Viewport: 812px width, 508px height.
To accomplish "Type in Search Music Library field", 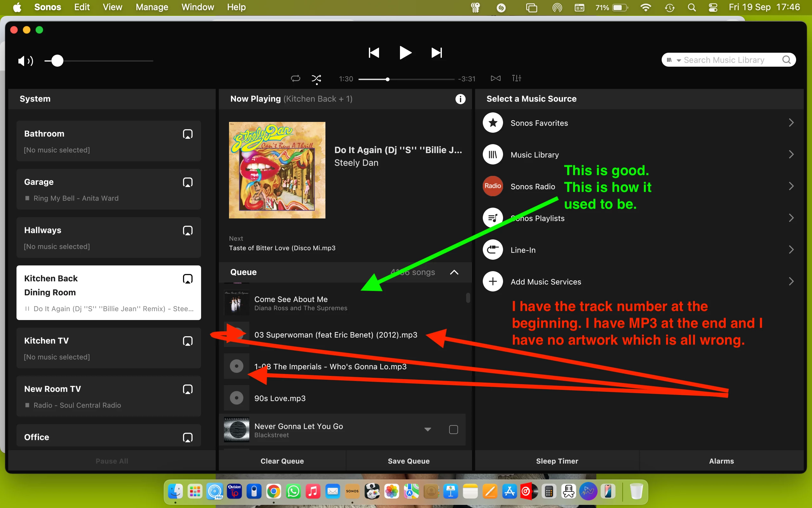I will point(728,60).
